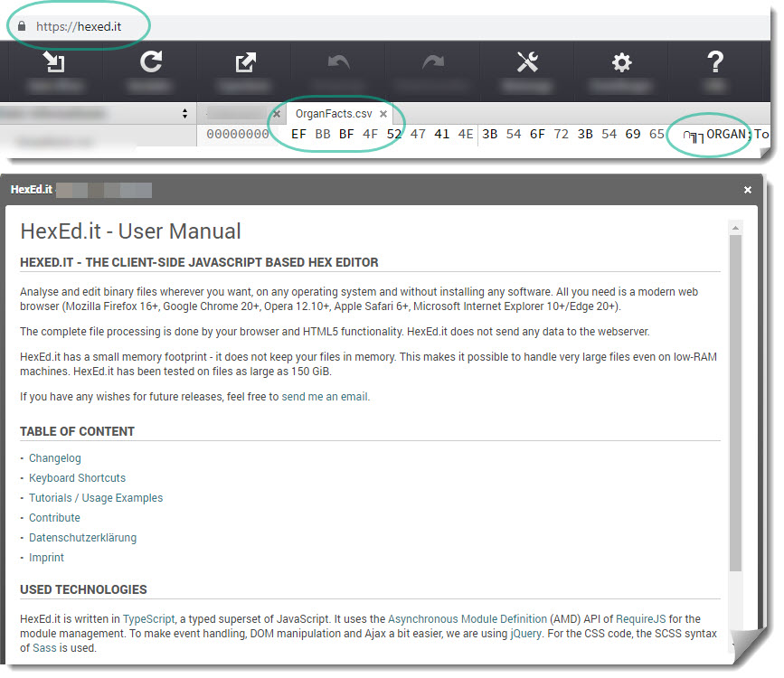Click the redo arrow icon

pyautogui.click(x=432, y=63)
